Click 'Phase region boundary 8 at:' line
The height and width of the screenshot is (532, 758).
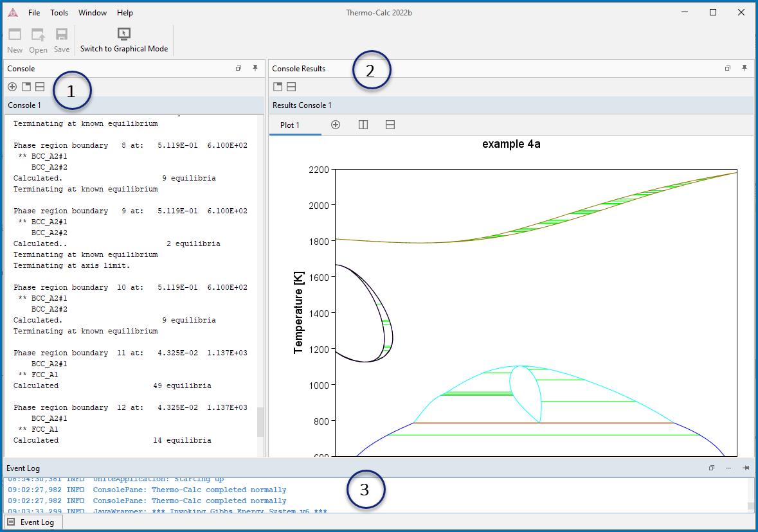click(x=131, y=145)
